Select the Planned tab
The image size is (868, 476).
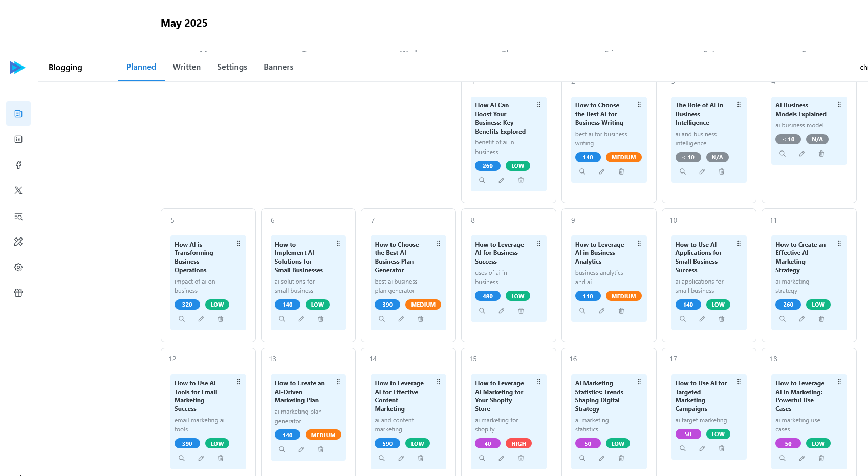click(x=141, y=67)
